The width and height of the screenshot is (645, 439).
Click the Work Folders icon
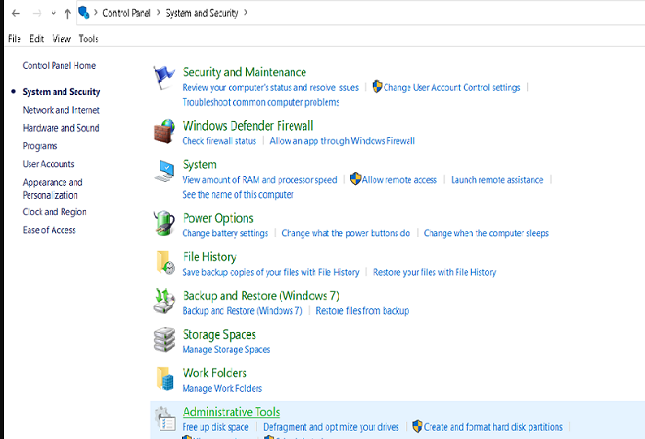[x=165, y=379]
